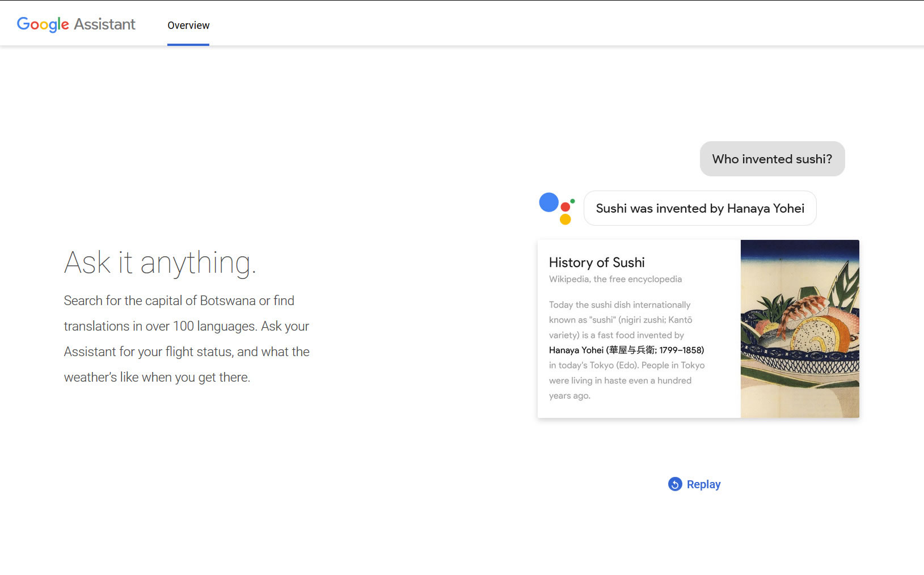
Task: Click the 'Who invented sushi?' chat bubble
Action: pos(772,159)
